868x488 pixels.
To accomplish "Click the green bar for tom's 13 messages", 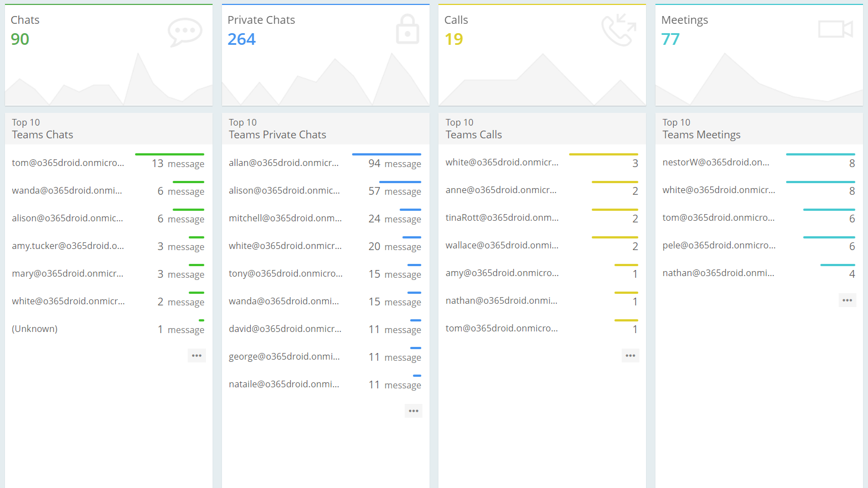I will pyautogui.click(x=169, y=154).
